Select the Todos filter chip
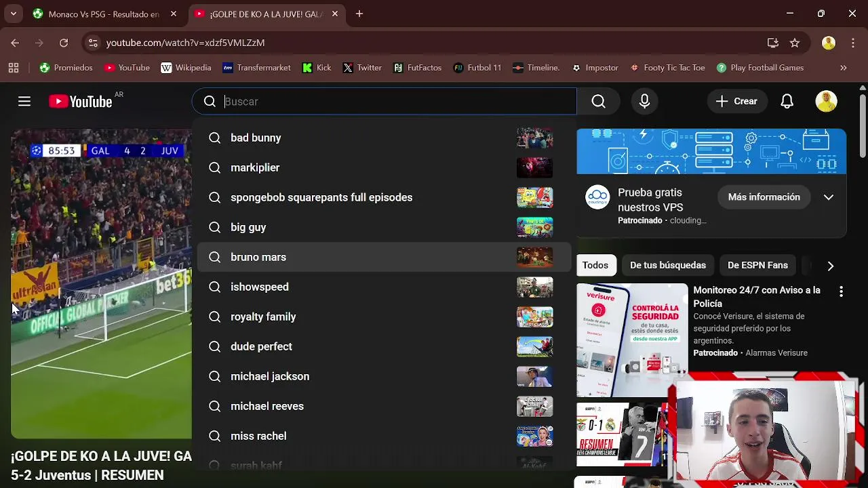Screen dimensions: 868x488 (x=595, y=265)
